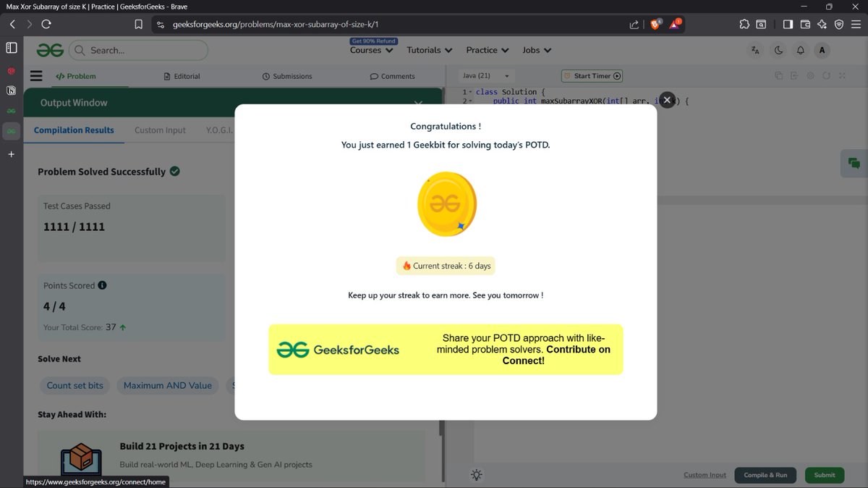Select the Compilation Results tab

[x=74, y=130]
